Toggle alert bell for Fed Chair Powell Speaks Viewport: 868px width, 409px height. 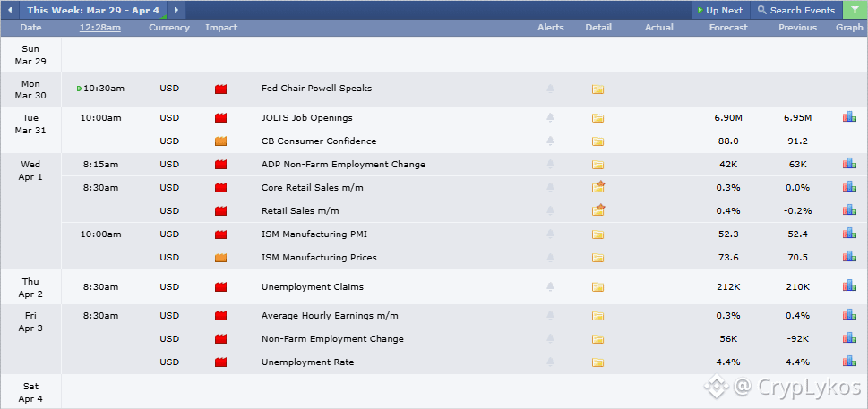pyautogui.click(x=550, y=89)
